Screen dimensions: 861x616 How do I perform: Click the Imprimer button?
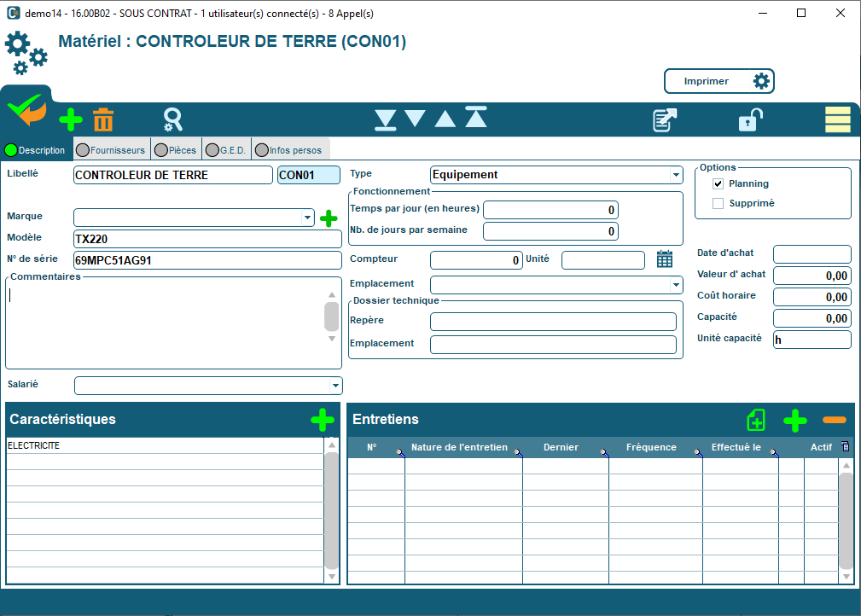[x=705, y=81]
